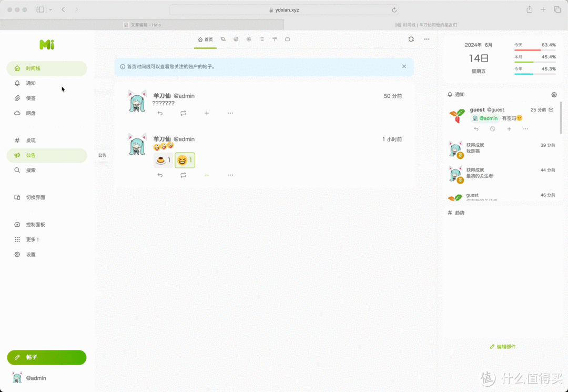Dismiss the timeline info banner with the X
Screen dimensions: 568x392
[x=404, y=66]
